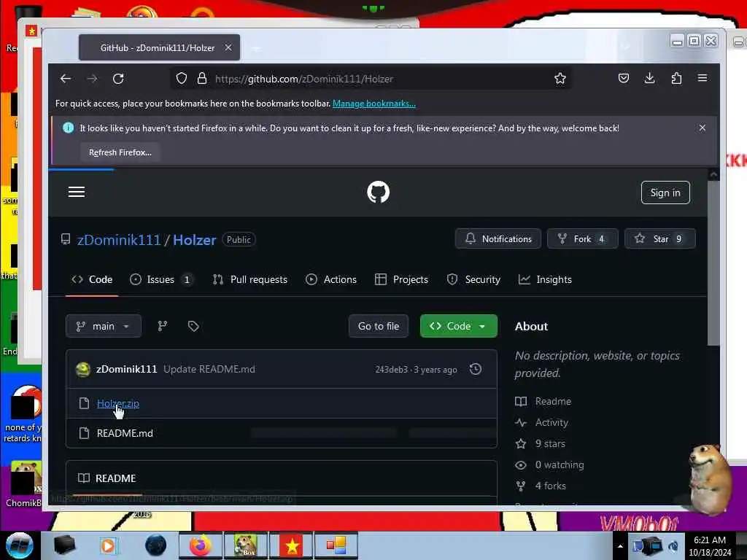View branches via branch icon
747x560 pixels.
tap(163, 326)
